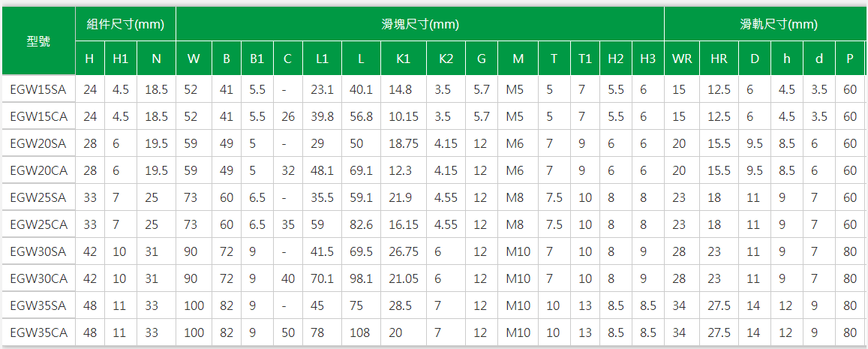
Task: Select the EGW30CA model row label
Action: [38, 278]
